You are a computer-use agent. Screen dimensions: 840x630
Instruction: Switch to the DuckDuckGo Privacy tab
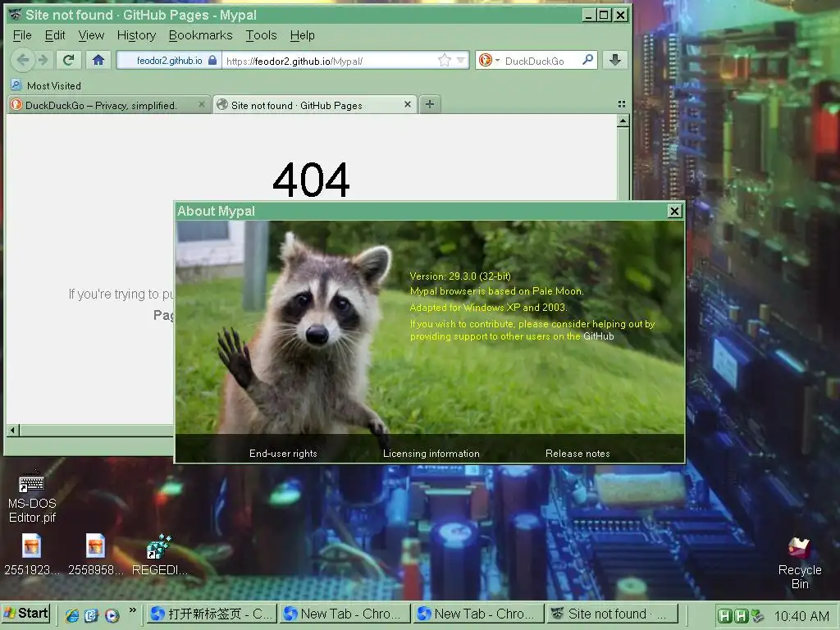pyautogui.click(x=101, y=105)
